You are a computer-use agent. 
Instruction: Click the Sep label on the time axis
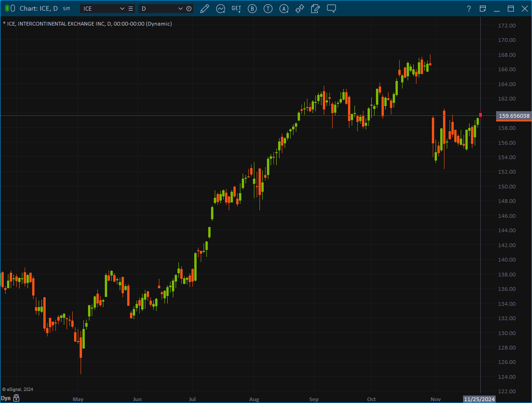(314, 399)
